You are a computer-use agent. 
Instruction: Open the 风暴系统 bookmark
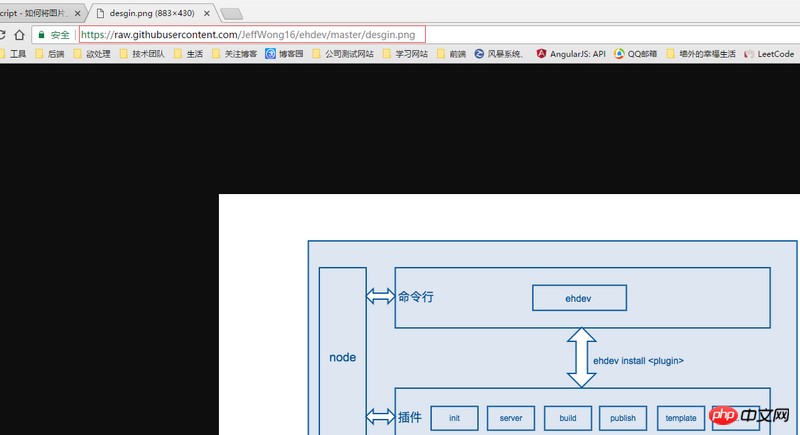[x=499, y=54]
